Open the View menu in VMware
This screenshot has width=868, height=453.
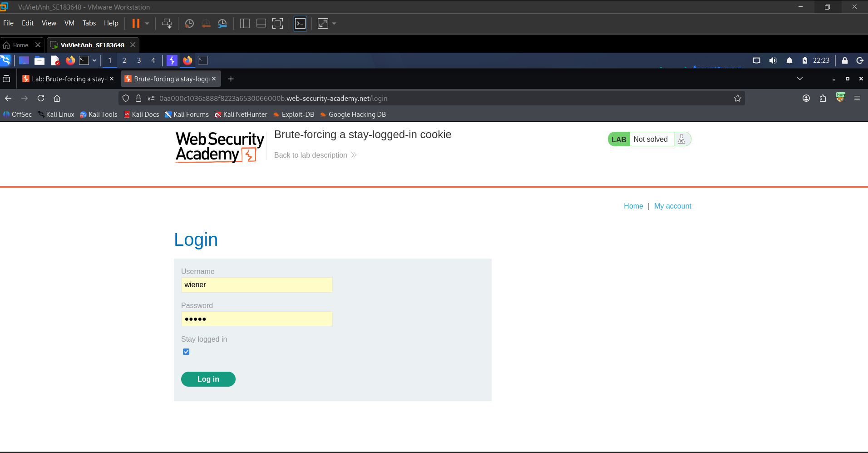49,23
